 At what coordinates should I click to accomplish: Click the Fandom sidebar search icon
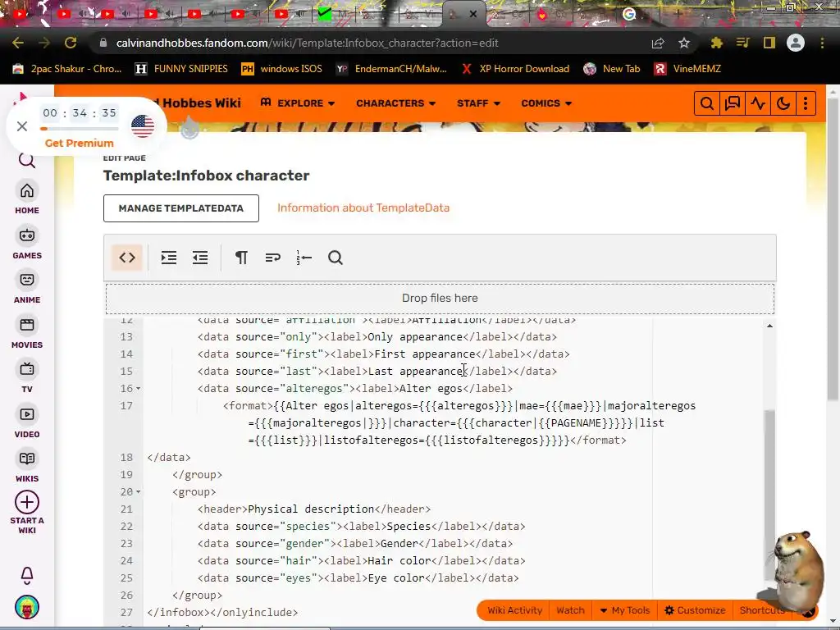[x=27, y=160]
